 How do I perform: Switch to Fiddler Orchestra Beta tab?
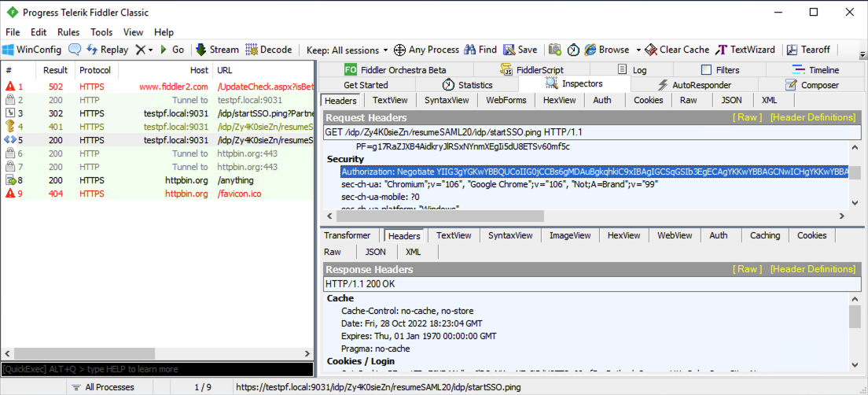(x=395, y=70)
